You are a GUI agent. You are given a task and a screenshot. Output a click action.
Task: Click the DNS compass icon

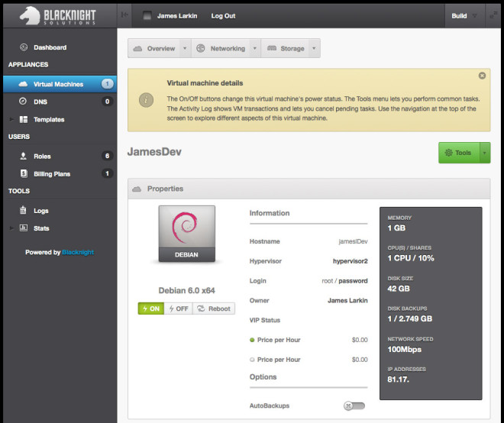pos(23,102)
